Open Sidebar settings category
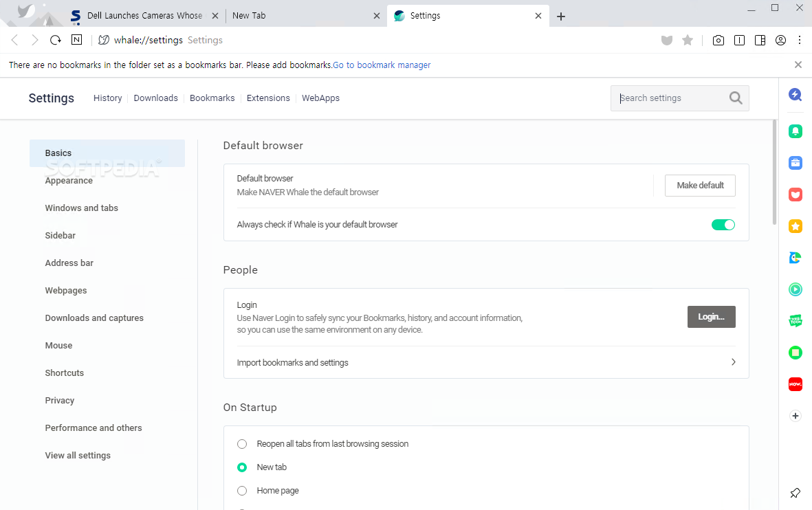Viewport: 812px width, 510px height. click(x=60, y=235)
